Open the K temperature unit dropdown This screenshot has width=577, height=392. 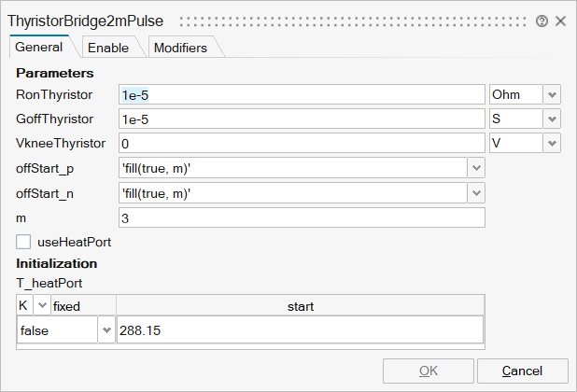point(41,305)
